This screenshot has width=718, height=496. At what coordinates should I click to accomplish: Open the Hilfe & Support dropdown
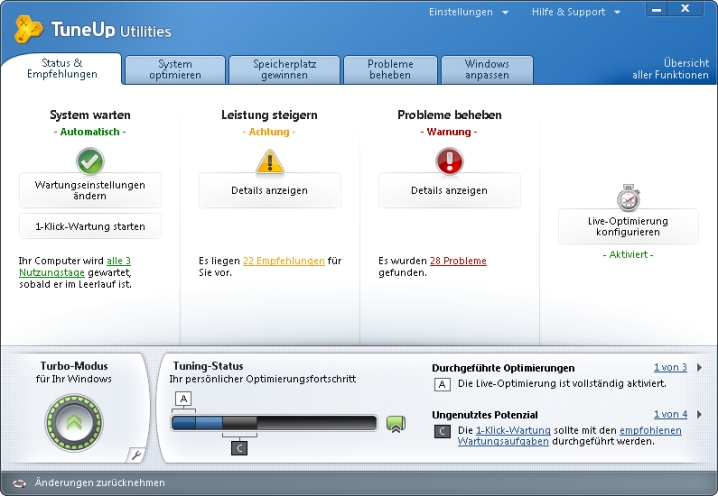click(575, 12)
